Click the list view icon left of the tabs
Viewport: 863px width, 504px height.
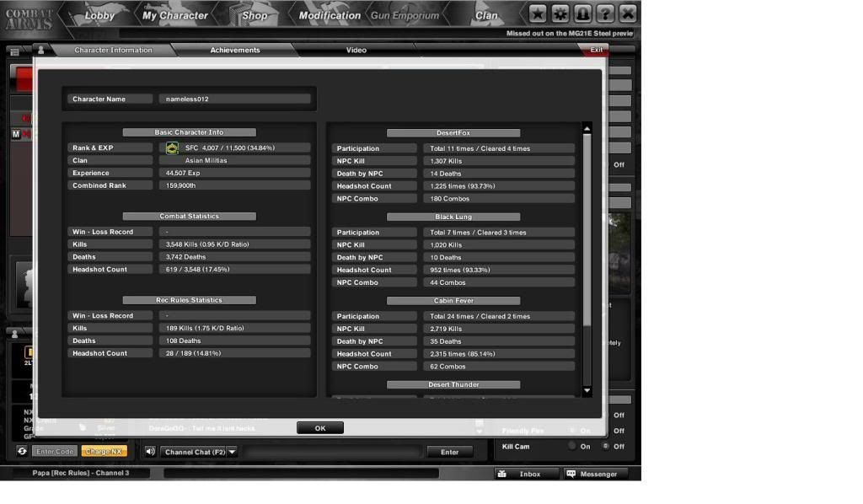click(x=15, y=51)
